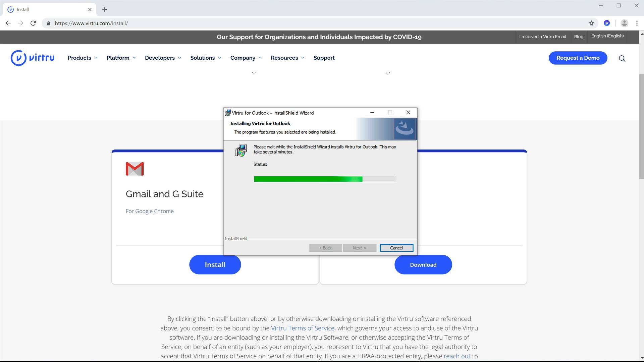Image resolution: width=644 pixels, height=362 pixels.
Task: Click the padlock icon in the address bar
Action: [x=48, y=23]
